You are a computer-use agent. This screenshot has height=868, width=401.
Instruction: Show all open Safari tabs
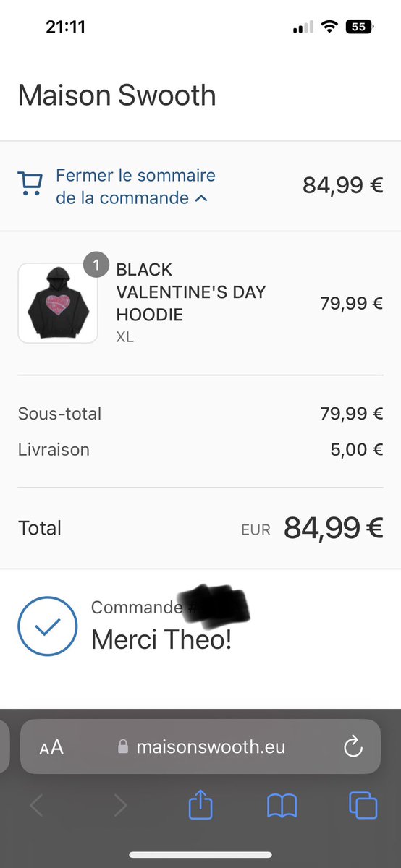tap(363, 805)
